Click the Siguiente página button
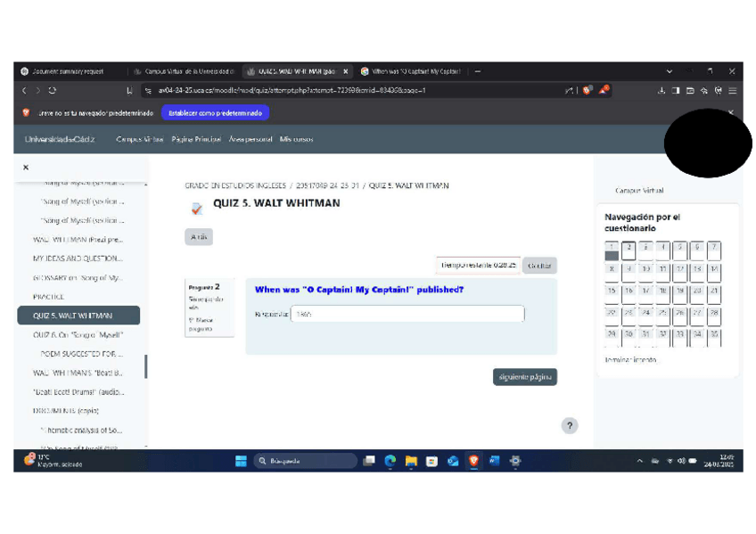 tap(524, 377)
